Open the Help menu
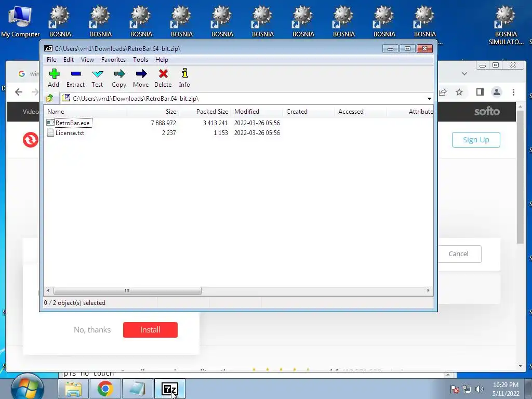 coord(162,60)
